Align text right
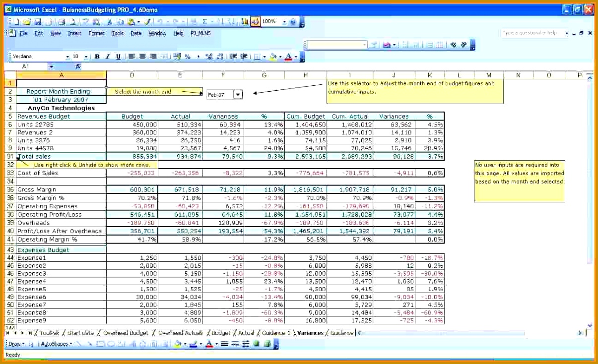The width and height of the screenshot is (598, 364). (x=153, y=57)
